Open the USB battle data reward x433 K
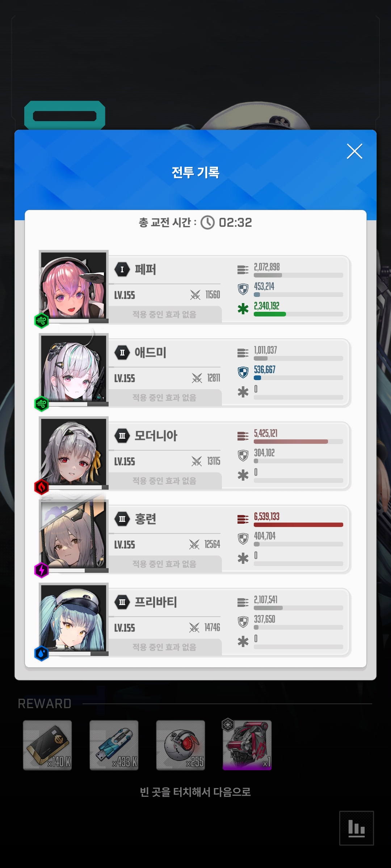The width and height of the screenshot is (391, 868). point(114,745)
